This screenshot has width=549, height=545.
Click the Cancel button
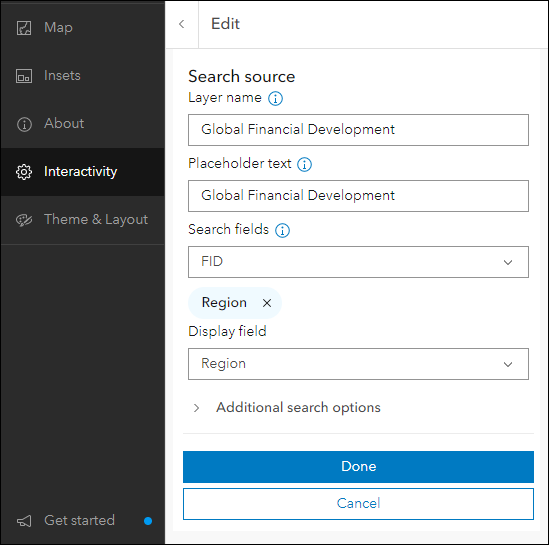358,504
